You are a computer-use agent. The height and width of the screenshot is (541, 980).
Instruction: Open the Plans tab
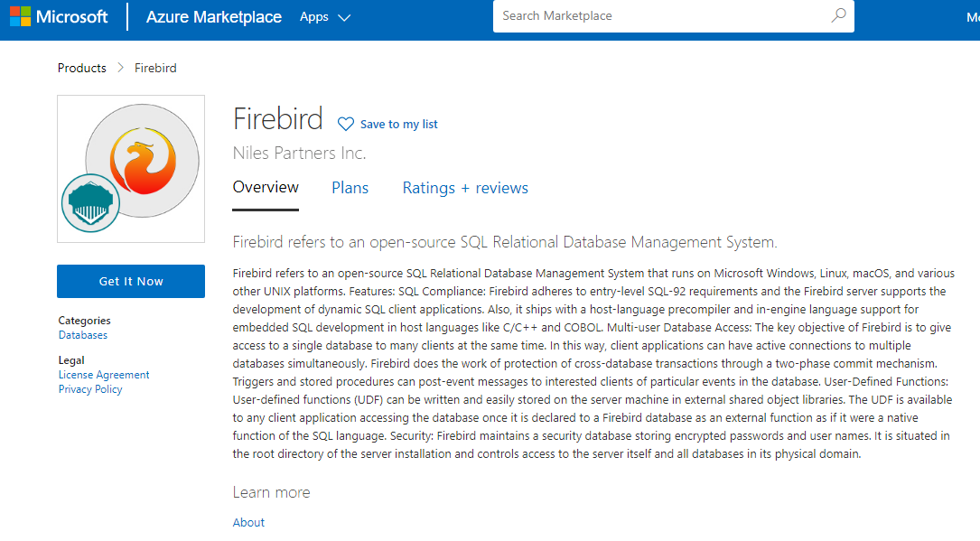350,188
